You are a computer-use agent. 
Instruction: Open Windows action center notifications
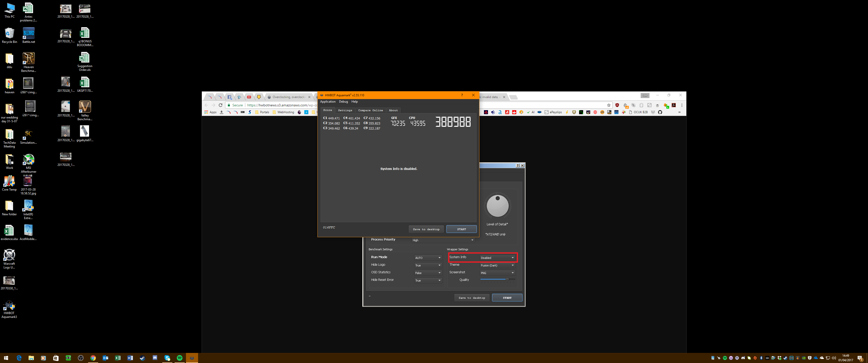860,358
